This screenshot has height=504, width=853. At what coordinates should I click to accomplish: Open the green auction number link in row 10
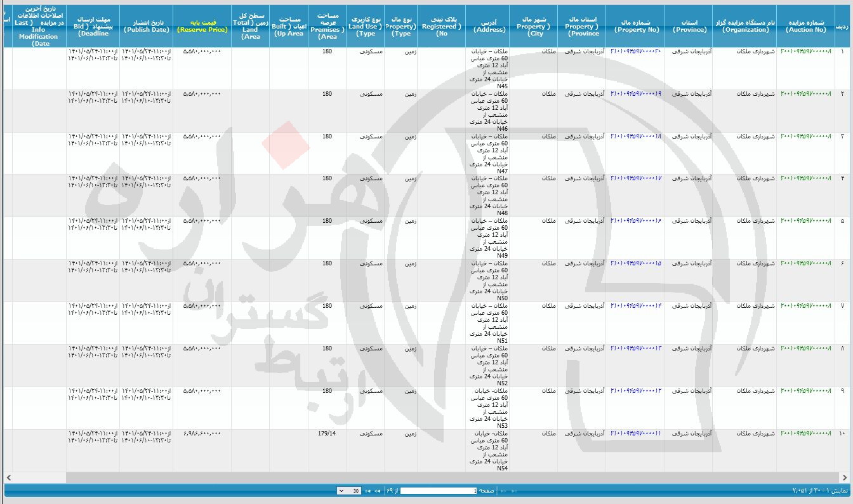(805, 434)
